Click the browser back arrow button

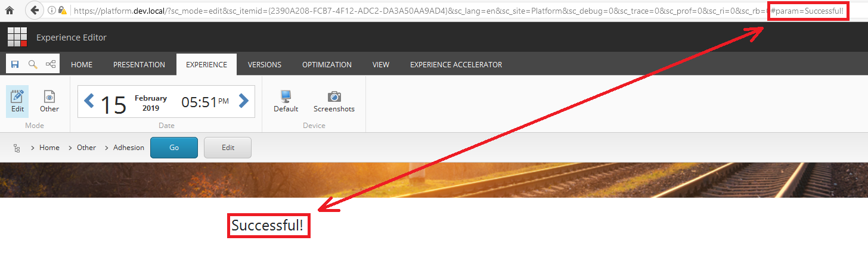tap(35, 10)
